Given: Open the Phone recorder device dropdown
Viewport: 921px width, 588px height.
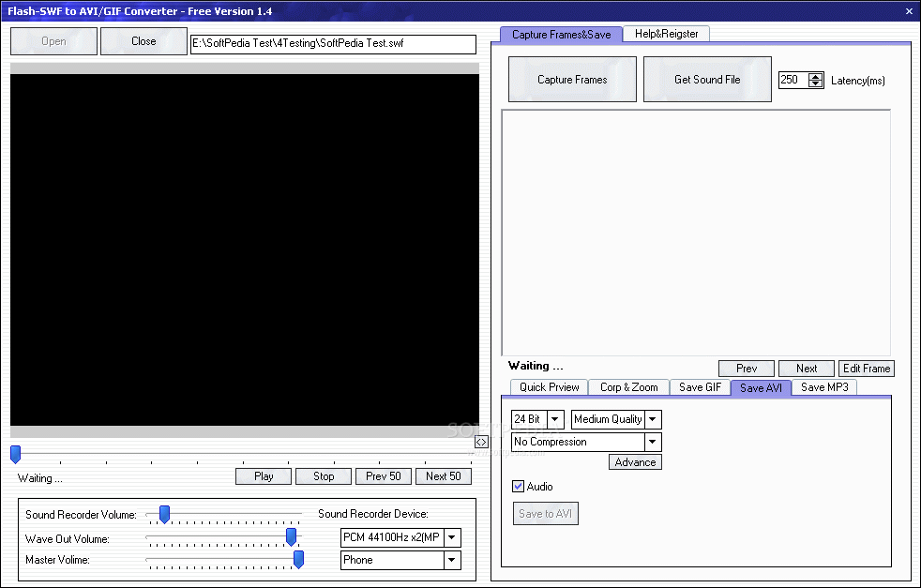Looking at the screenshot, I should coord(452,560).
